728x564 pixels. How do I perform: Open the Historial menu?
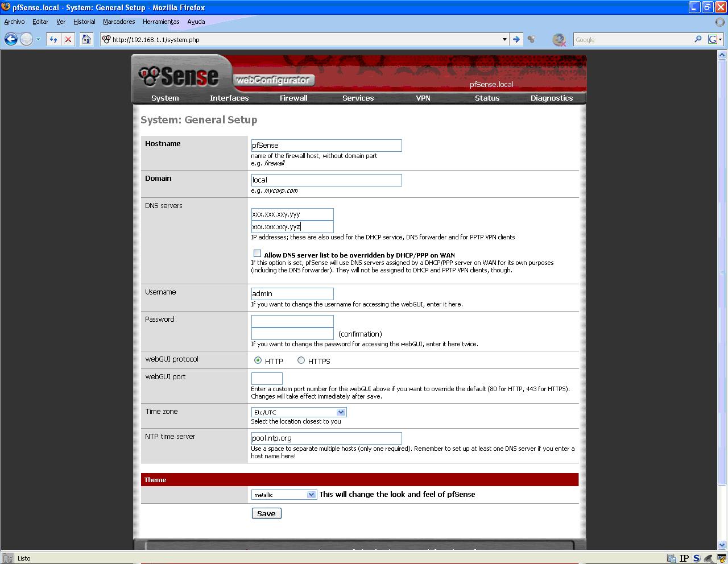[x=84, y=22]
